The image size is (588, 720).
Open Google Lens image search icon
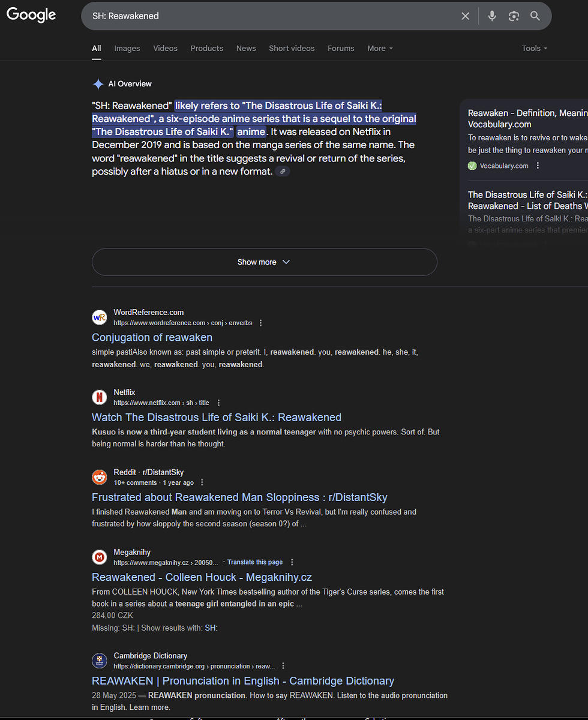514,16
